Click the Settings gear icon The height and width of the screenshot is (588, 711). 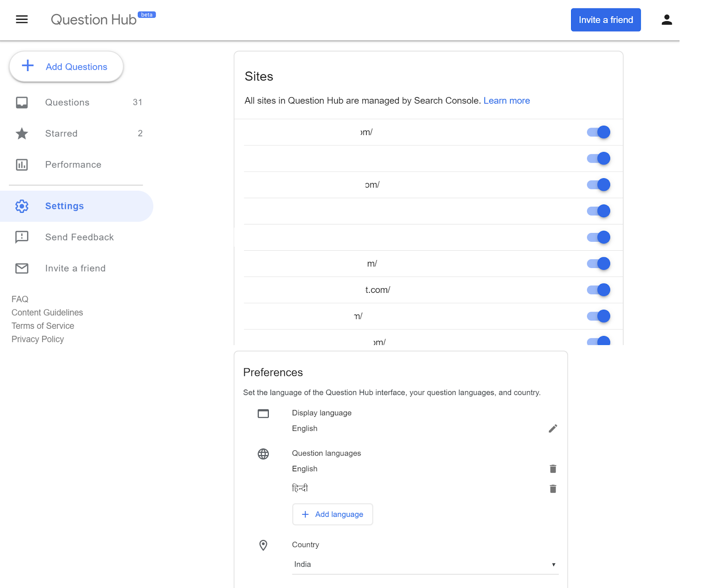click(x=21, y=206)
